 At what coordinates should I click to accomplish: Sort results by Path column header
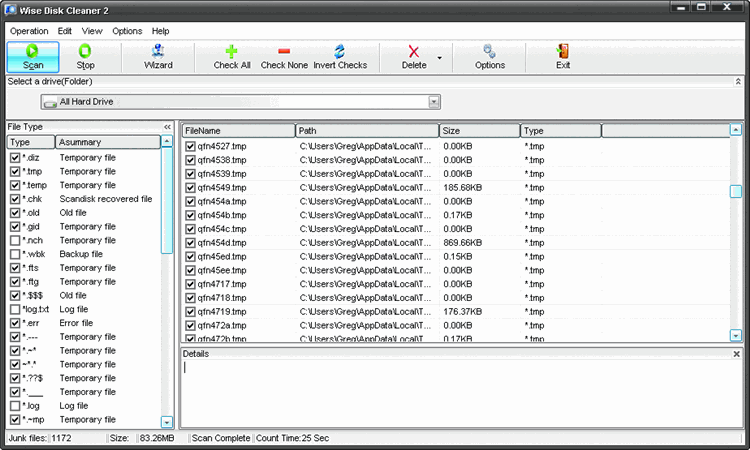coord(367,131)
